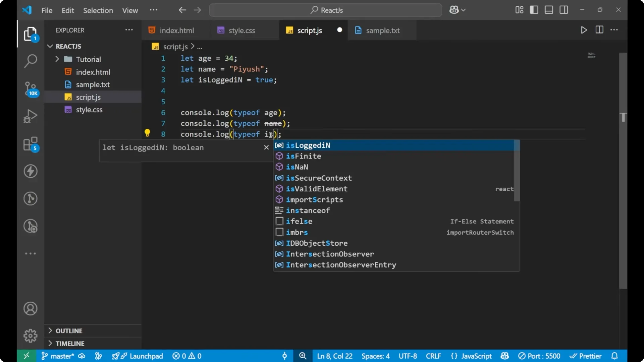
Task: Toggle the secondary side bar
Action: tap(564, 10)
